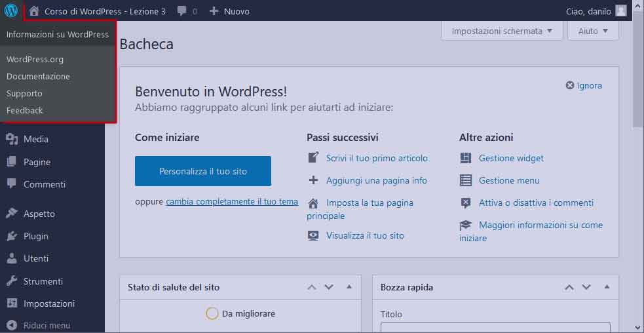Select Informazioni su WordPress menu entry
Screen dimensions: 644x333
(x=58, y=35)
